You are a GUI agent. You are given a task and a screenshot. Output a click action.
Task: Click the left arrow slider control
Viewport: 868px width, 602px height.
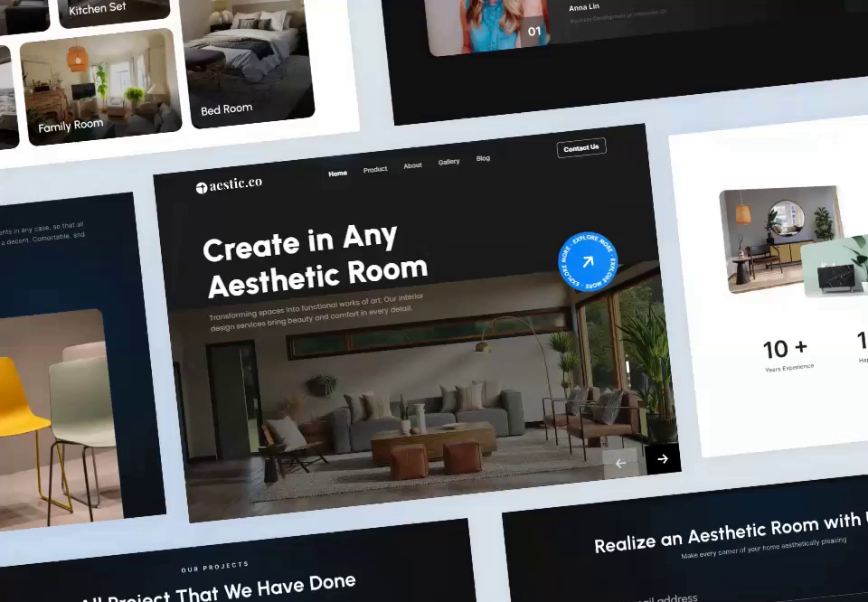620,462
